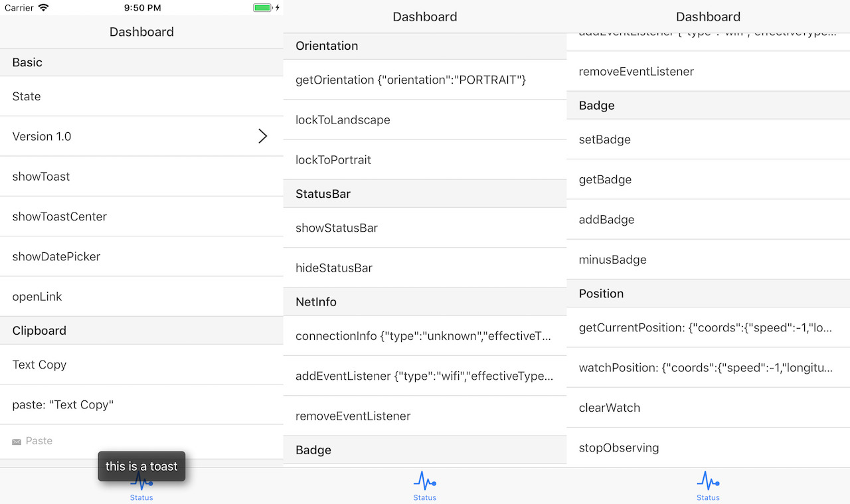Screen dimensions: 850x504
Task: Select minusBadge row
Action: (708, 260)
